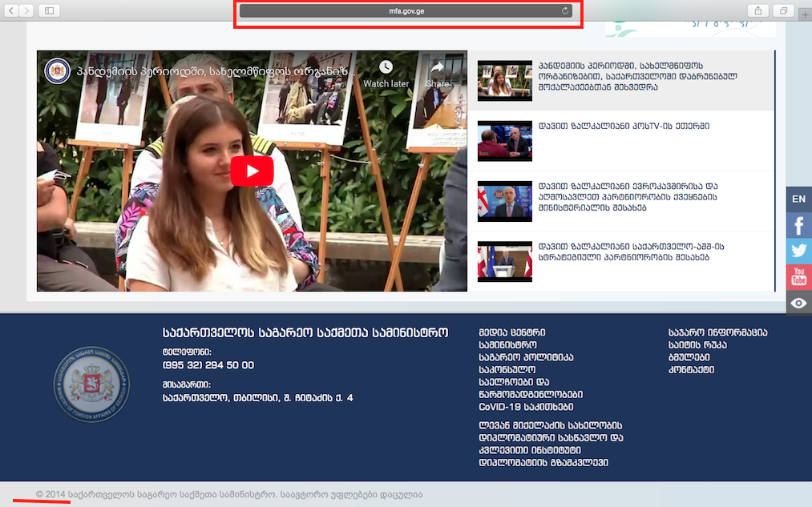
Task: Toggle the eye accessibility icon
Action: tap(798, 303)
